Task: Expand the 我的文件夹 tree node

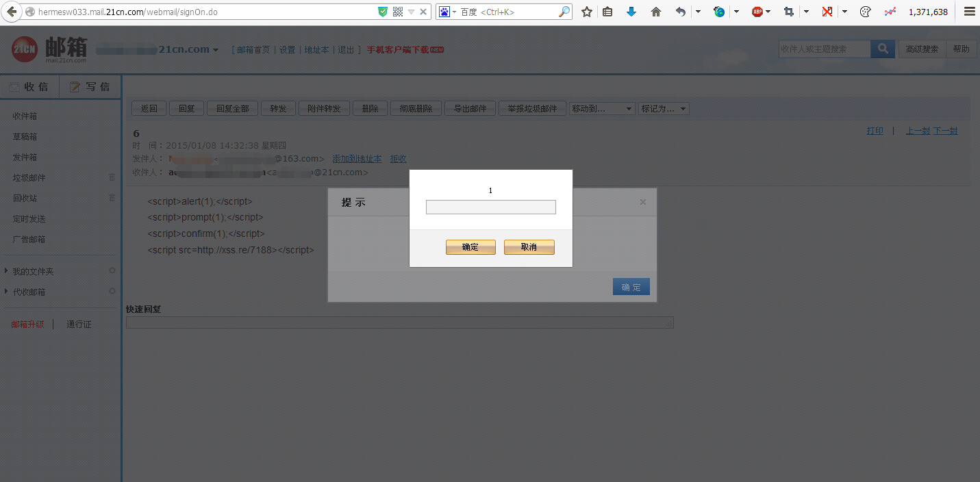Action: point(6,271)
